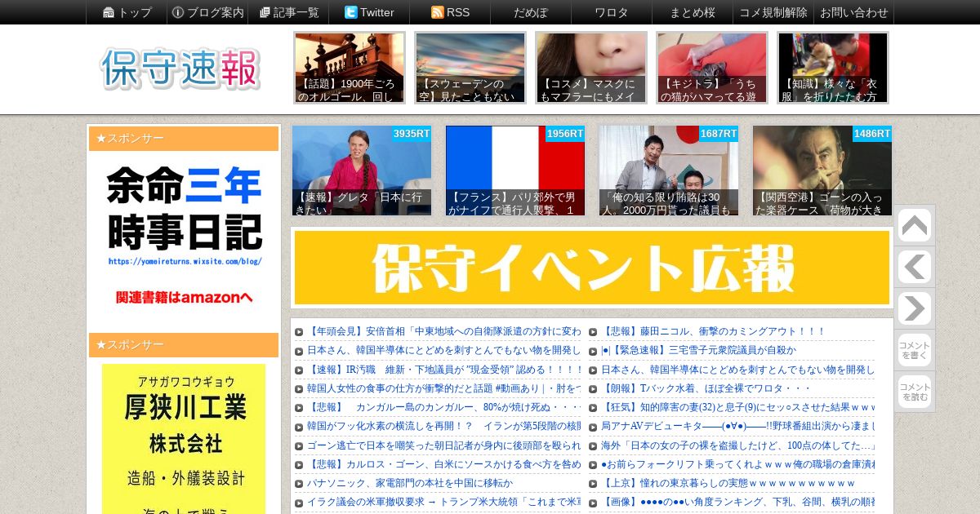Open 海外 日本の女の子の裸を盗撮 link
This screenshot has height=514, width=980.
(737, 445)
